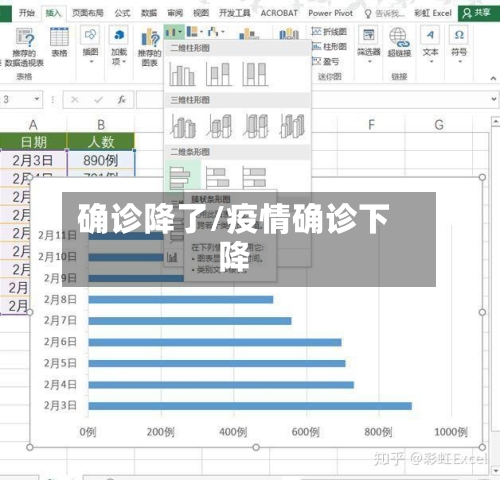Open the ACROBAT tab
The width and height of the screenshot is (500, 480).
pyautogui.click(x=279, y=13)
